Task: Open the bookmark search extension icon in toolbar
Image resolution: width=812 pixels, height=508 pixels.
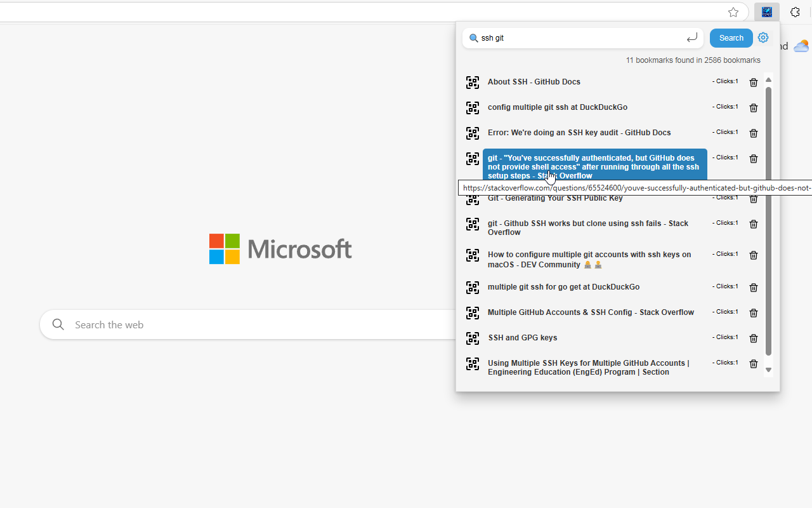Action: click(x=766, y=12)
